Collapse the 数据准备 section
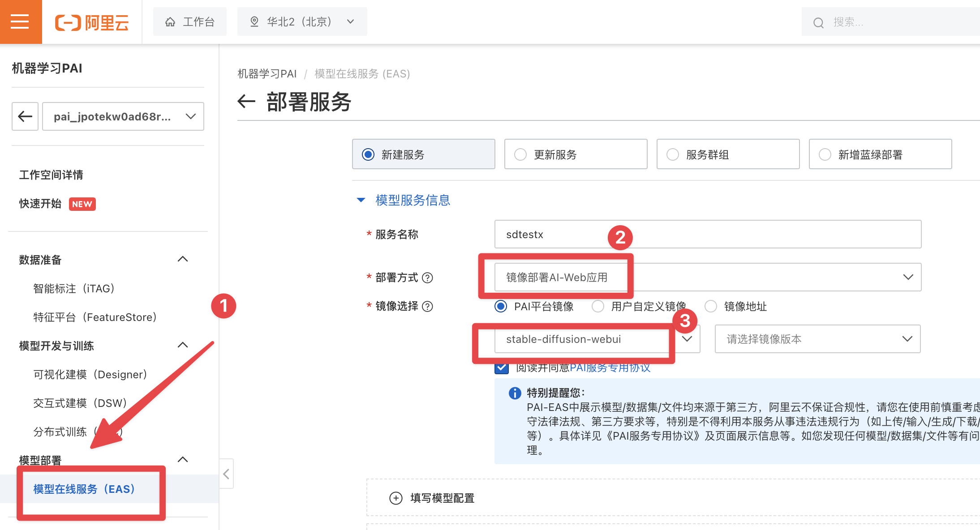The width and height of the screenshot is (980, 530). point(183,259)
